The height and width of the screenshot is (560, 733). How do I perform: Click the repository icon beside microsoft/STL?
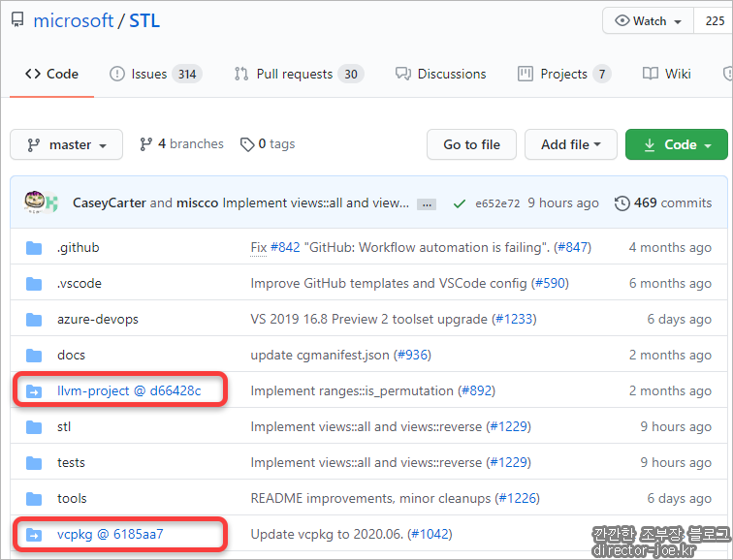coord(17,20)
